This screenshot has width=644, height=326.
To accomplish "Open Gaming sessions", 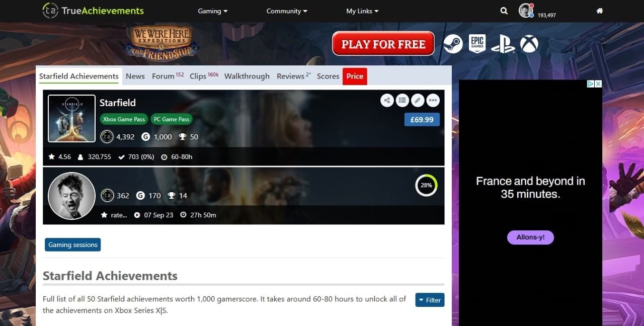I will (72, 244).
